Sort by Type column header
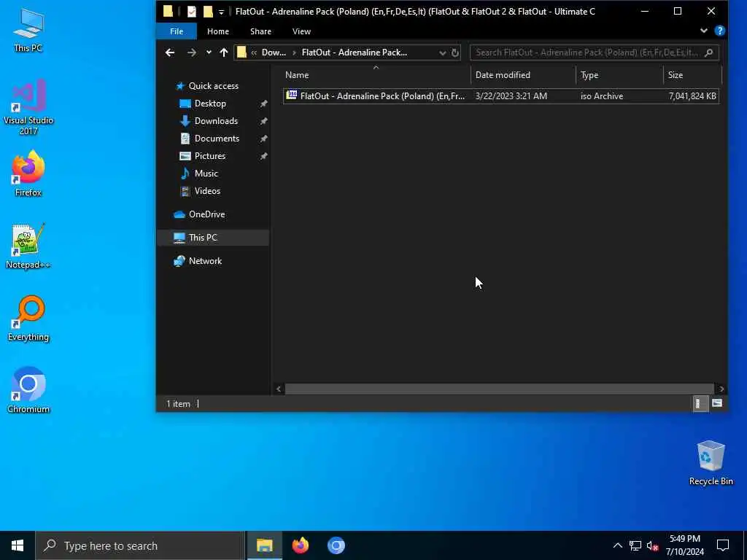This screenshot has height=560, width=747. click(x=620, y=75)
